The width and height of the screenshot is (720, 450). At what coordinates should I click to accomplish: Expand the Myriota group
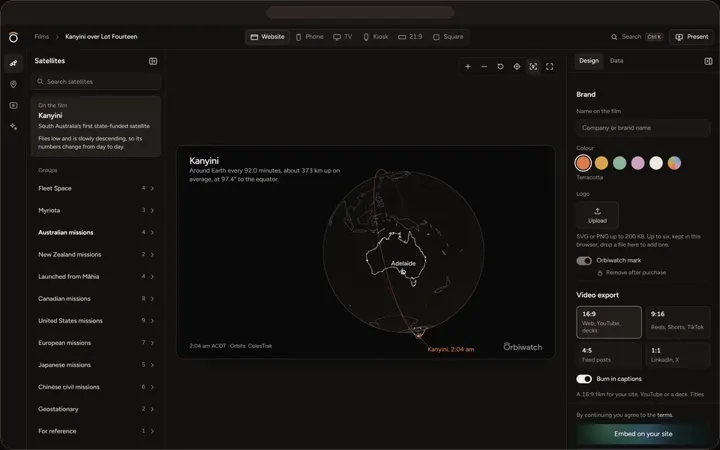coord(96,210)
